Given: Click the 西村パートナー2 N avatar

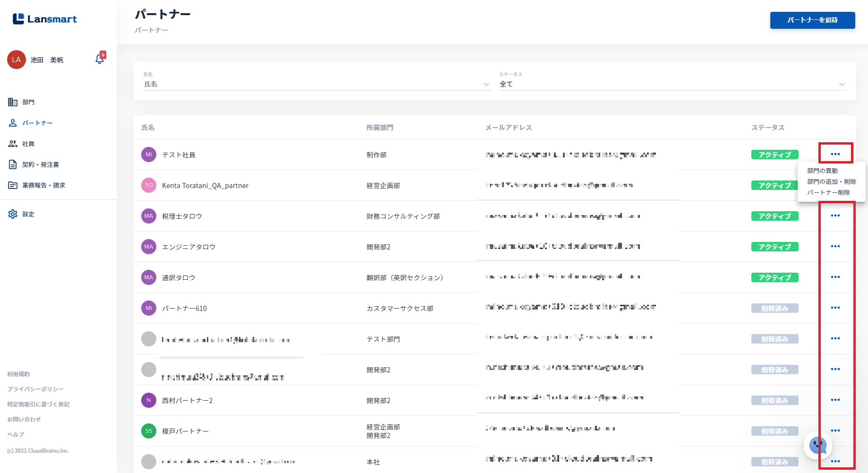Looking at the screenshot, I should [x=149, y=400].
